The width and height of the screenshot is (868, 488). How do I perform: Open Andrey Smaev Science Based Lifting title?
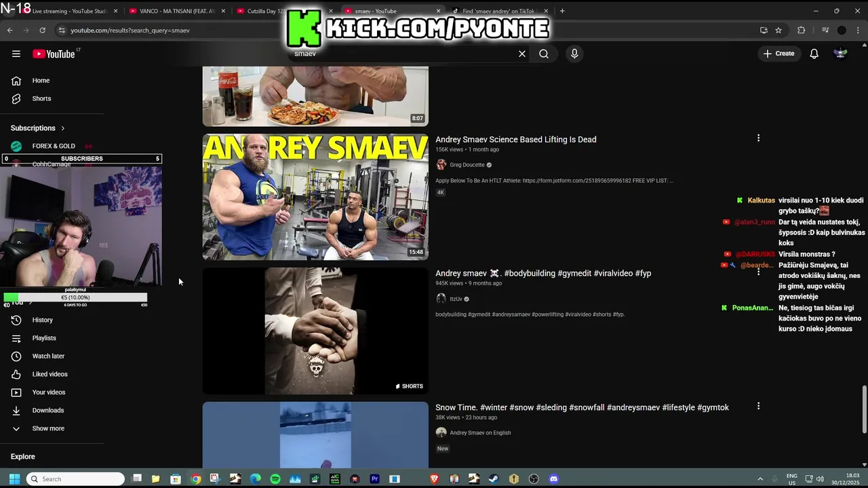[x=515, y=140]
